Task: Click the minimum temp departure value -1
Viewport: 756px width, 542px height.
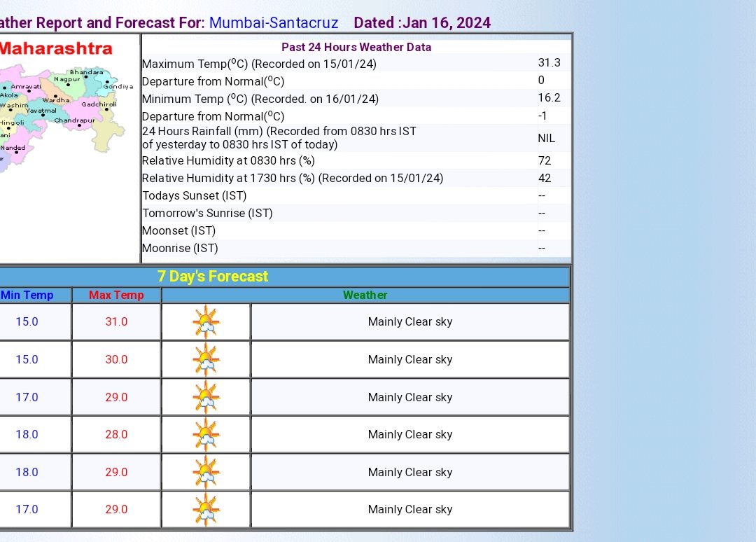Action: pyautogui.click(x=542, y=116)
